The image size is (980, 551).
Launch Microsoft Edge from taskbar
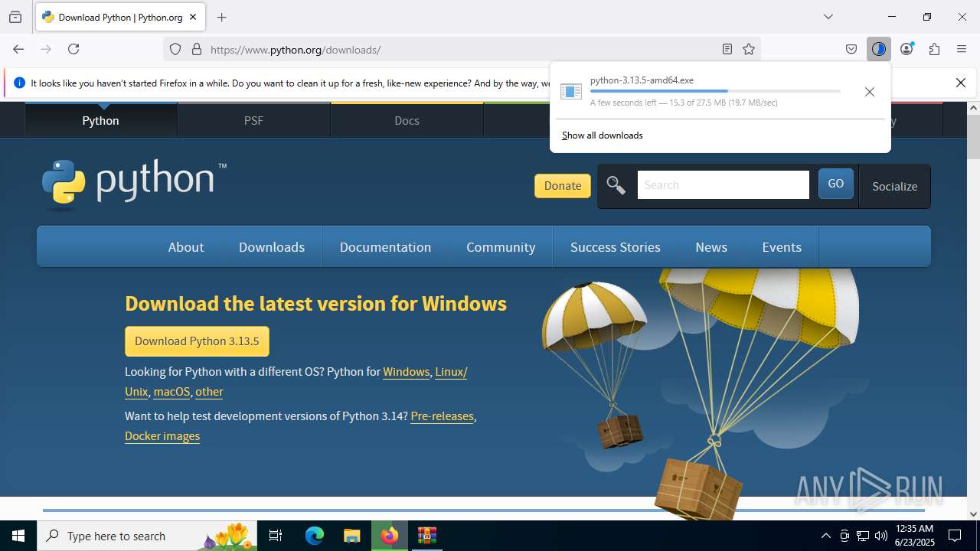tap(315, 536)
